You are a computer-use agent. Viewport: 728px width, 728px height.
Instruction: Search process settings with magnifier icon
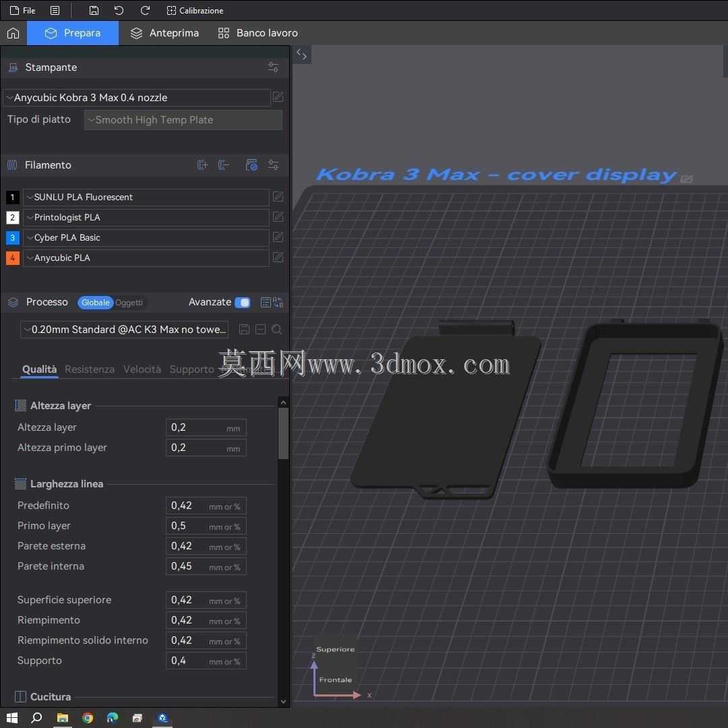pos(277,329)
